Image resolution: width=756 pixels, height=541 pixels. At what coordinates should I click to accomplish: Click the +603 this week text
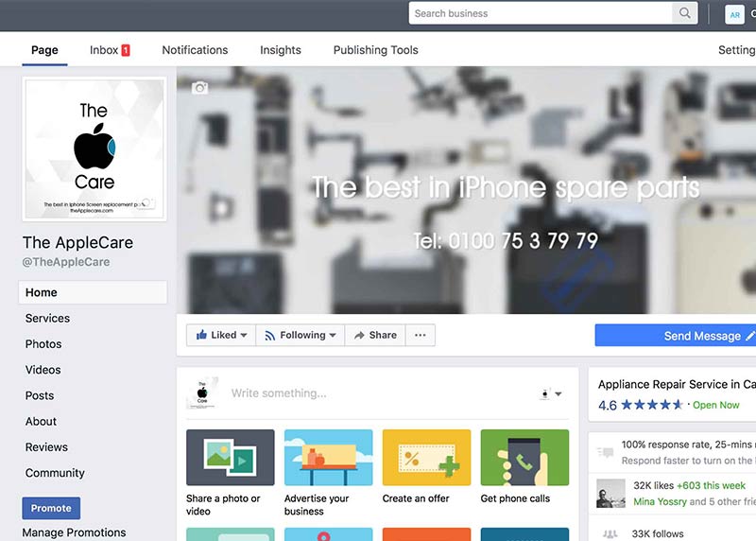pos(712,485)
